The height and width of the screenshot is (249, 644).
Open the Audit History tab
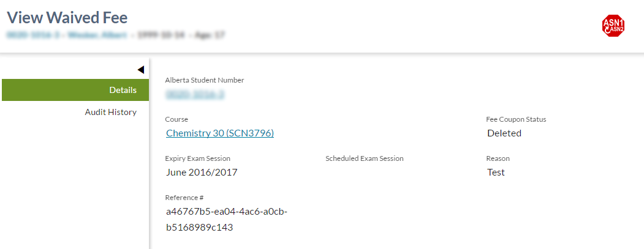[x=110, y=112]
